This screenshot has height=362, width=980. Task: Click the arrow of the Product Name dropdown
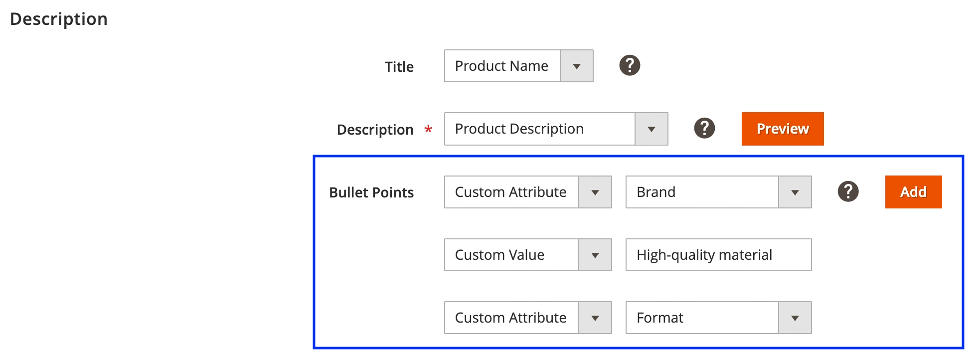tap(577, 66)
